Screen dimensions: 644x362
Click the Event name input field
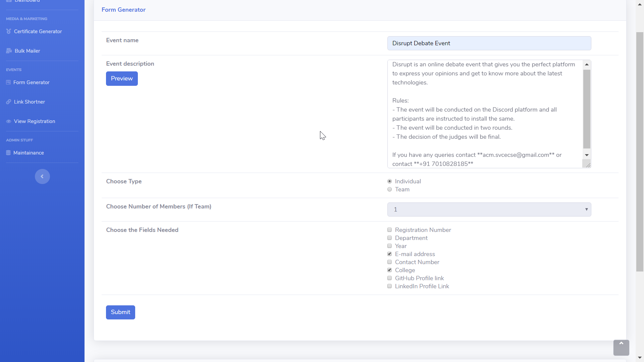point(489,43)
